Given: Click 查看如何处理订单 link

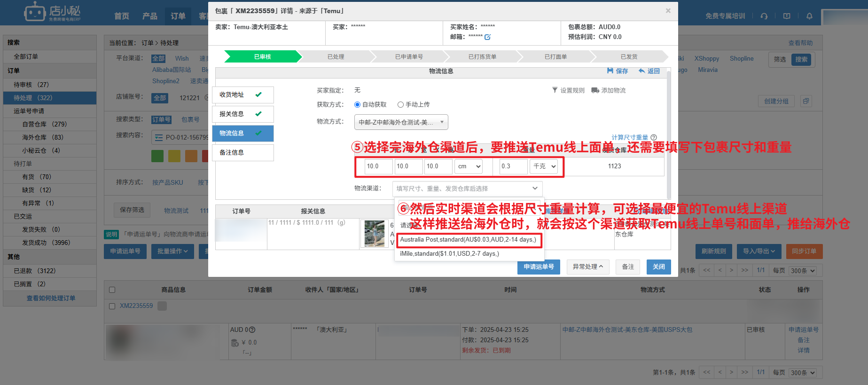Looking at the screenshot, I should [x=51, y=299].
